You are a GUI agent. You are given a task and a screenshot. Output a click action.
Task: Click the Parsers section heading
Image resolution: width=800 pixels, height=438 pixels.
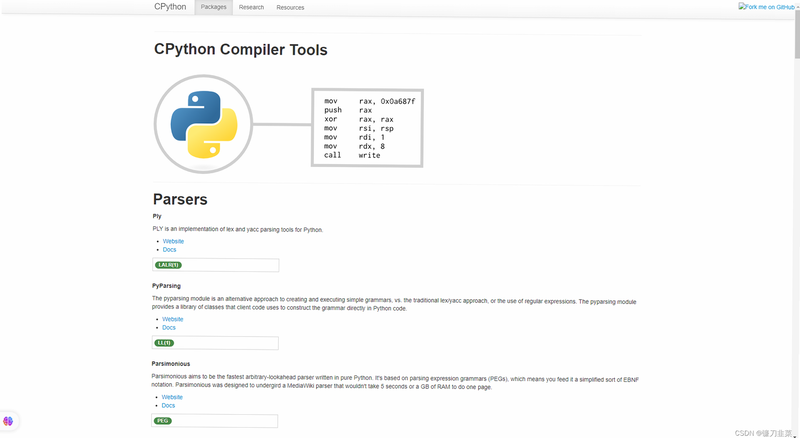pos(180,199)
